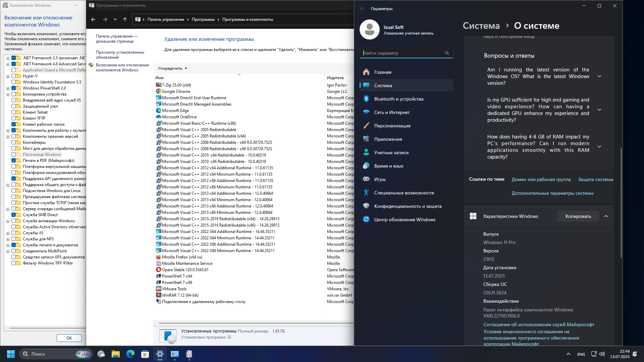The height and width of the screenshot is (362, 644).
Task: Click OK in Компоненты Windows dialog
Action: [69, 338]
